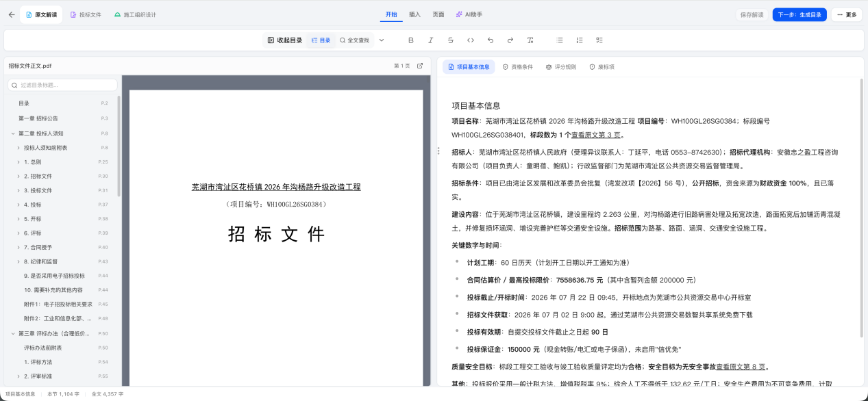Open the AI助手 tab

click(469, 14)
